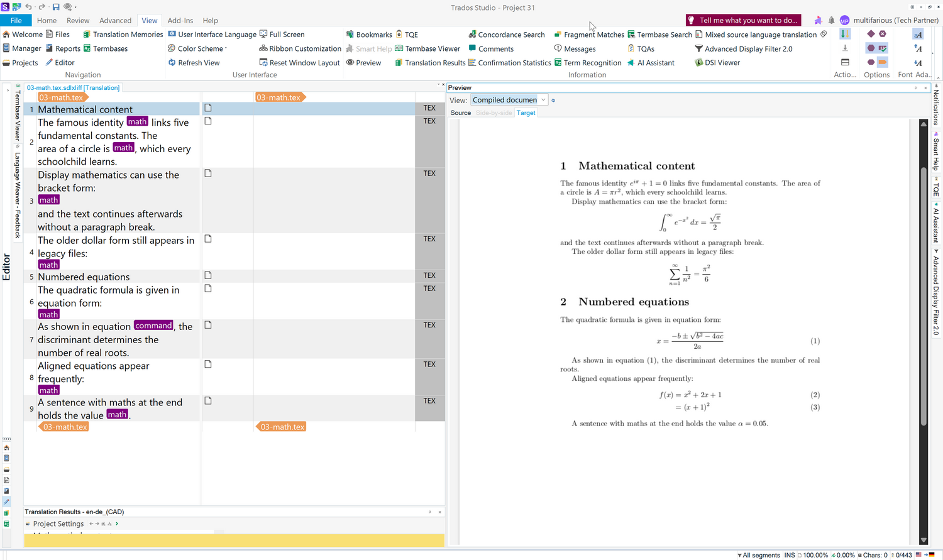Launch the AI Assistant from the ribbon

coord(651,63)
